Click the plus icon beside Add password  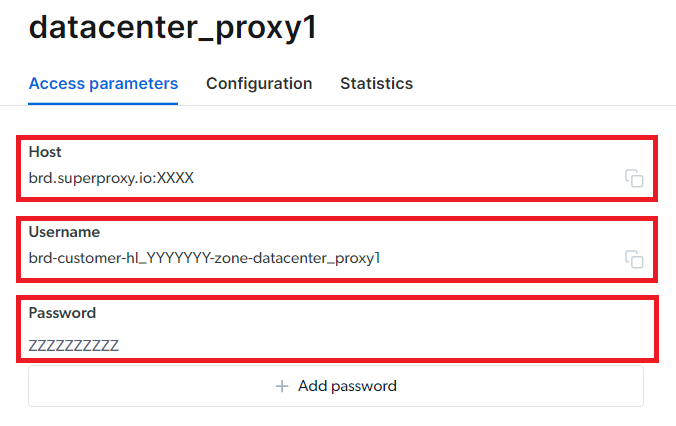point(282,386)
